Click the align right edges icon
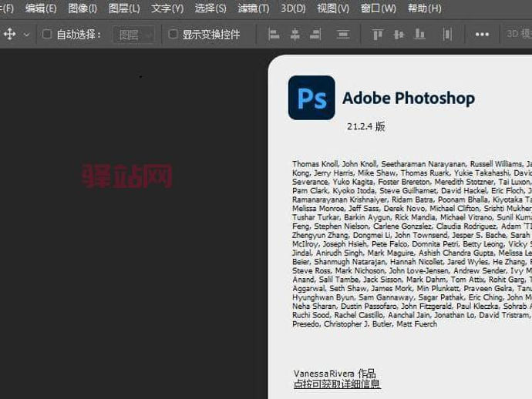Image resolution: width=532 pixels, height=399 pixels. (315, 34)
